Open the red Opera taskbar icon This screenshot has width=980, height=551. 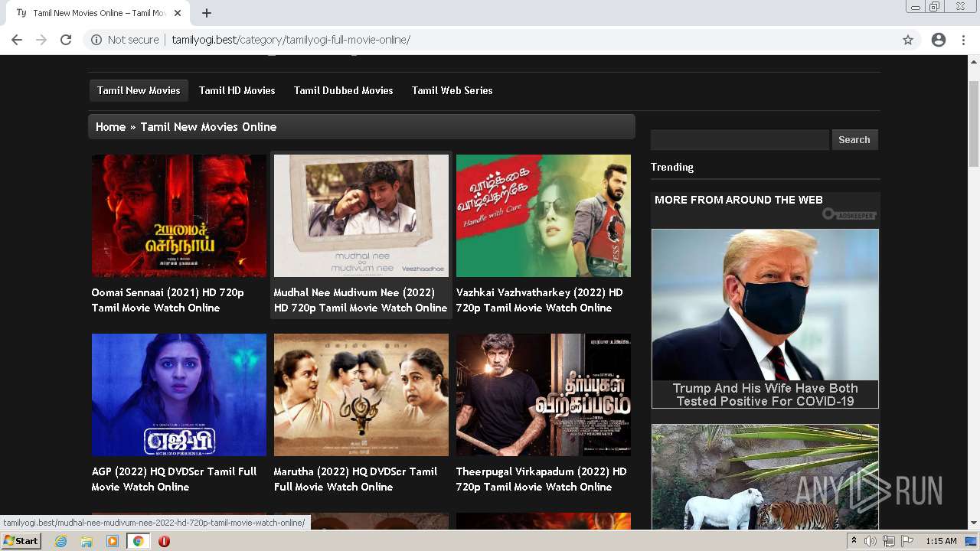tap(164, 541)
